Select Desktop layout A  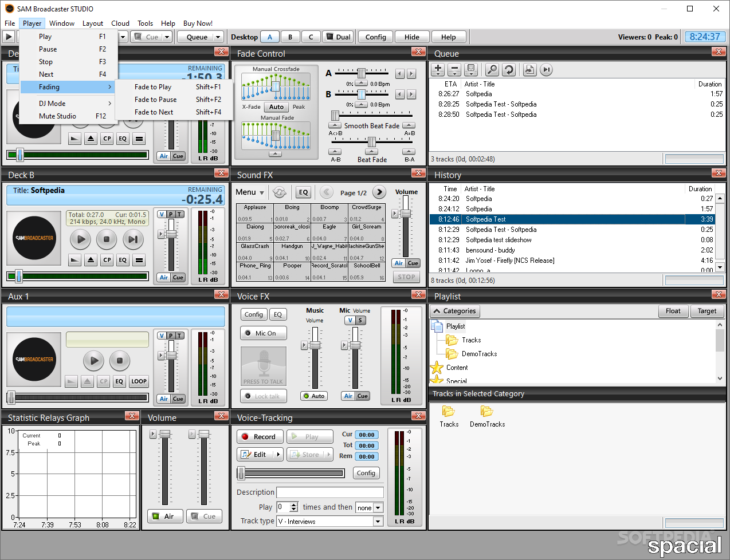[270, 37]
